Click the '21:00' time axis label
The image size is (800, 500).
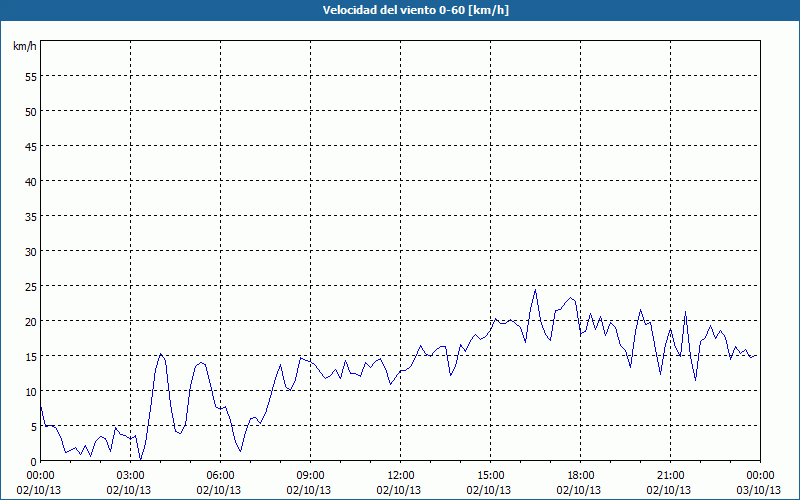coord(670,476)
